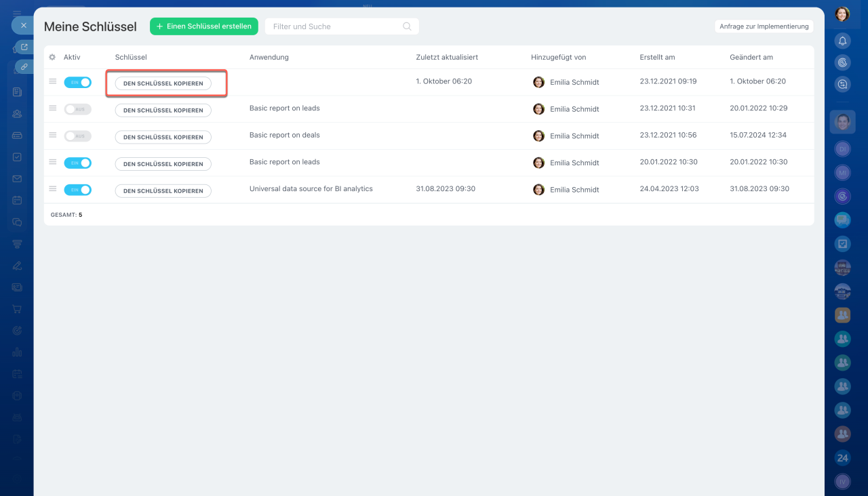The height and width of the screenshot is (496, 868).
Task: Open the mail envelope icon in sidebar
Action: click(x=17, y=179)
